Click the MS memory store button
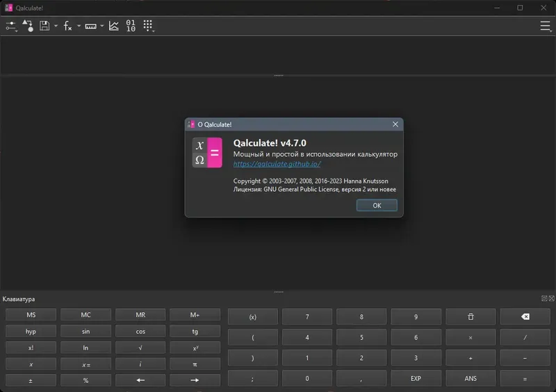556x392 pixels. pos(31,315)
